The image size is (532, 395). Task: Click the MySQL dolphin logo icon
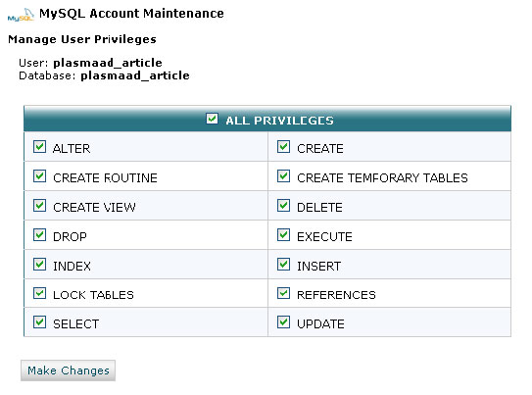pos(21,15)
